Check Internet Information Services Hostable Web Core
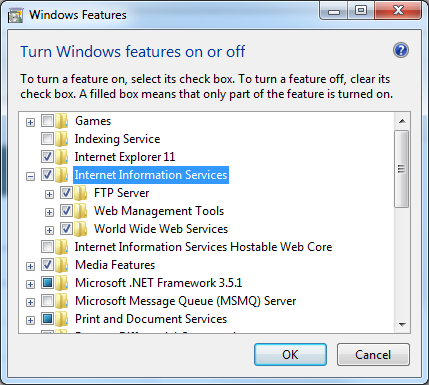 [47, 246]
